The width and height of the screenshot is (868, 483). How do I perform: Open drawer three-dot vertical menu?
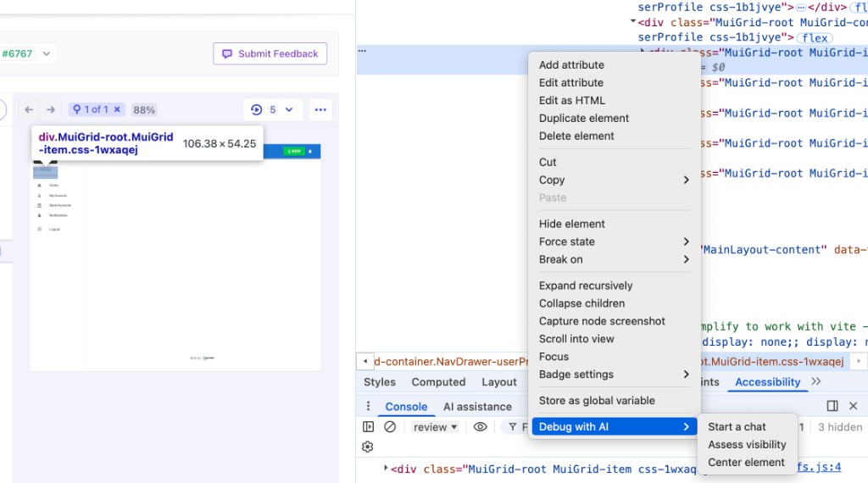368,407
